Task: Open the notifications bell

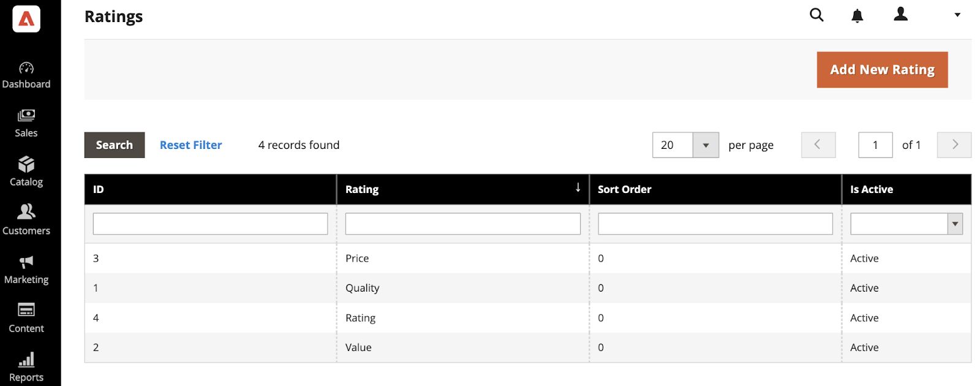Action: point(858,16)
